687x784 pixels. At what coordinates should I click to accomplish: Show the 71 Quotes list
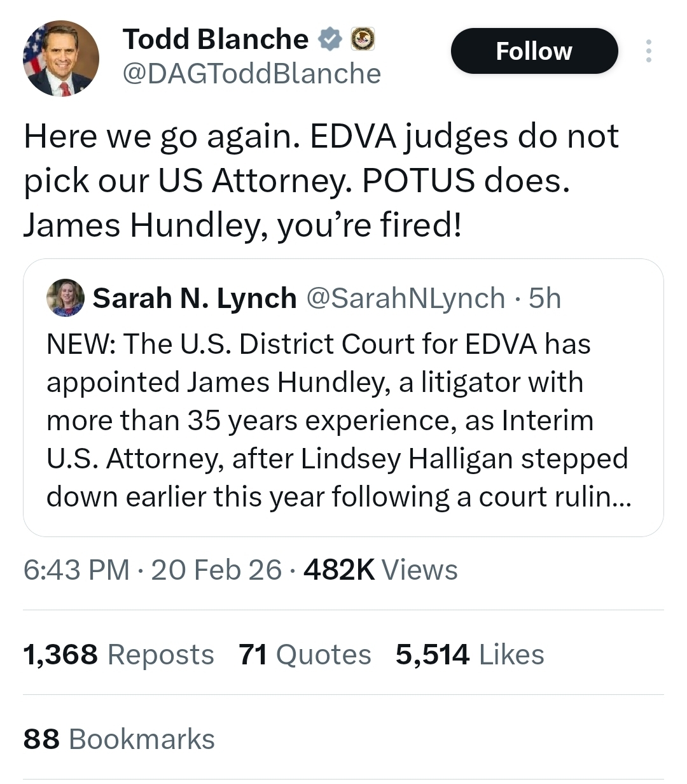click(x=305, y=654)
